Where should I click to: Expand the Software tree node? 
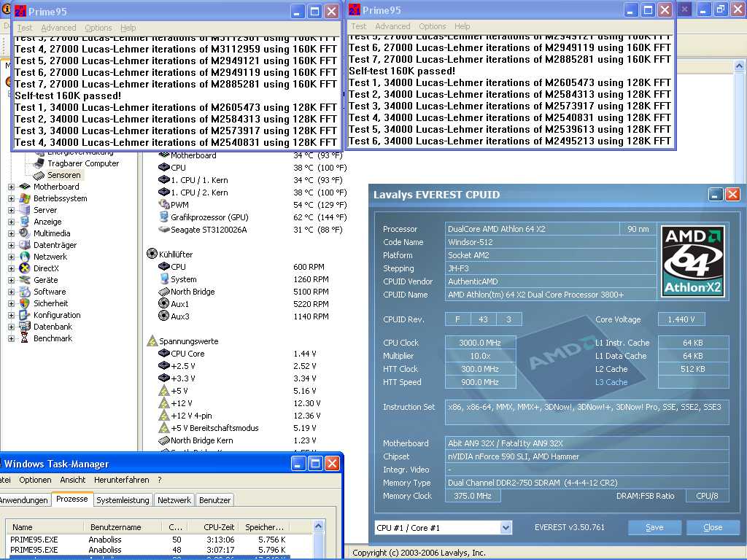tap(11, 292)
